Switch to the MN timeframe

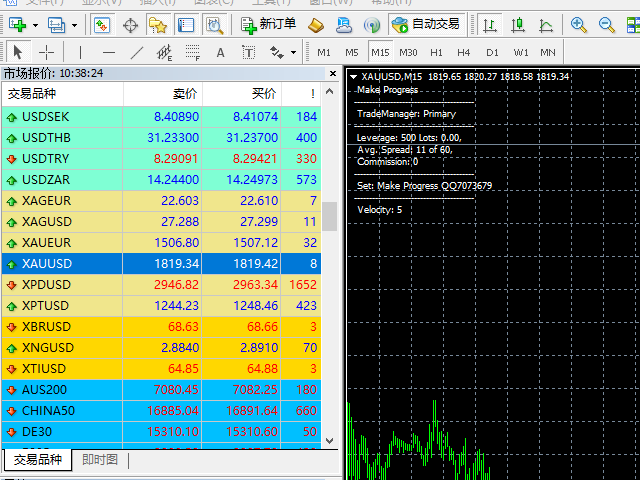pyautogui.click(x=548, y=52)
